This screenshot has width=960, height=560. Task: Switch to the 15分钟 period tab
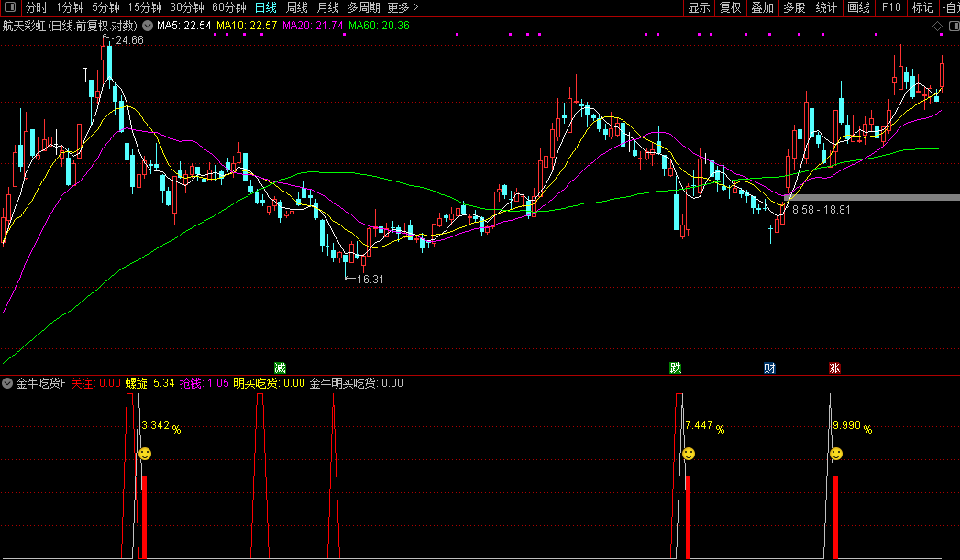pyautogui.click(x=145, y=7)
